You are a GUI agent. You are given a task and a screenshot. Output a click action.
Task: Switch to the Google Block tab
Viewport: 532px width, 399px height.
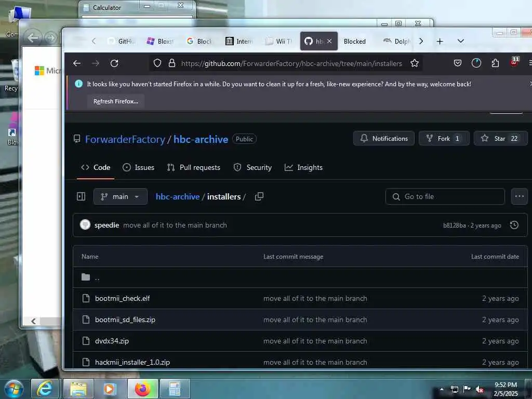[x=199, y=42]
